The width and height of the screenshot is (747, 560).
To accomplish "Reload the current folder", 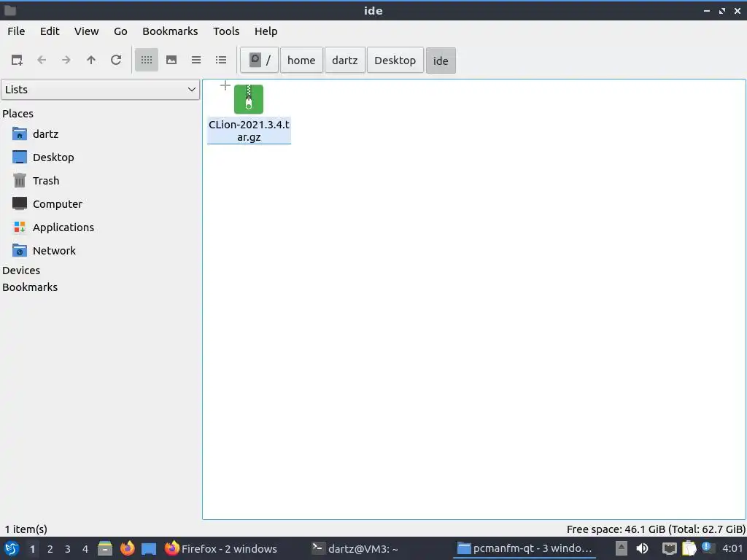I will [x=116, y=60].
